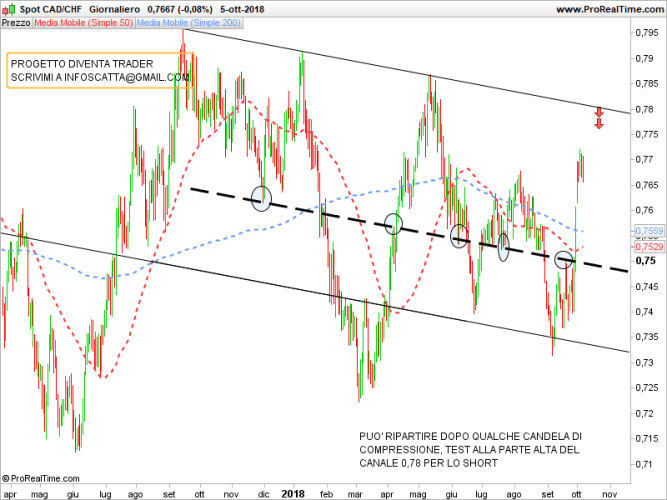Click the 0,785 price axis label
This screenshot has height=500, width=667.
647,83
